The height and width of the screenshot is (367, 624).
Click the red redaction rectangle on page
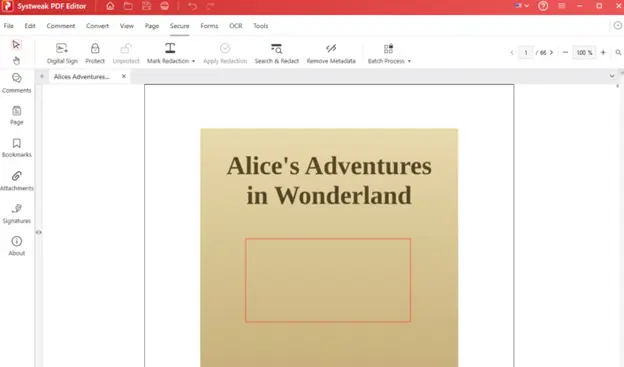pyautogui.click(x=328, y=280)
